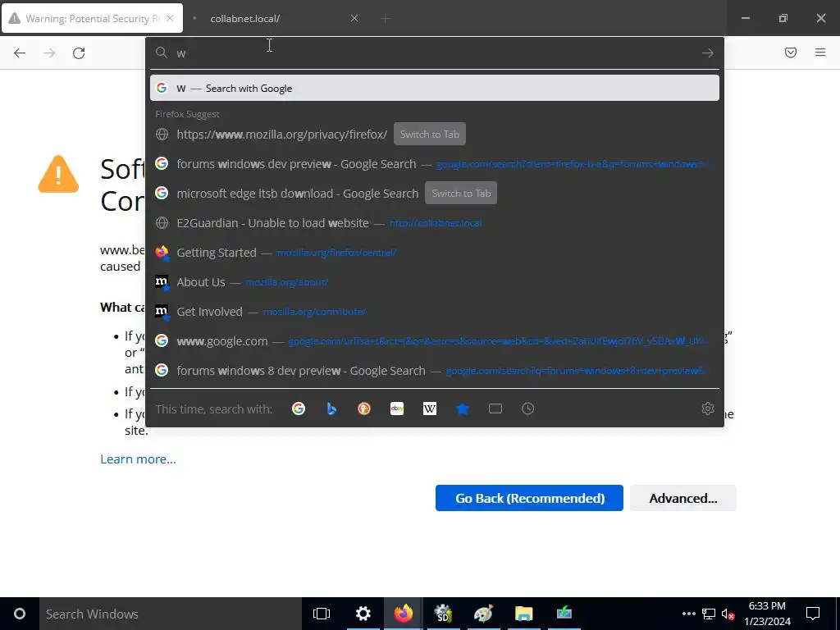Click the Firefox taskbar icon
840x630 pixels.
pyautogui.click(x=404, y=614)
